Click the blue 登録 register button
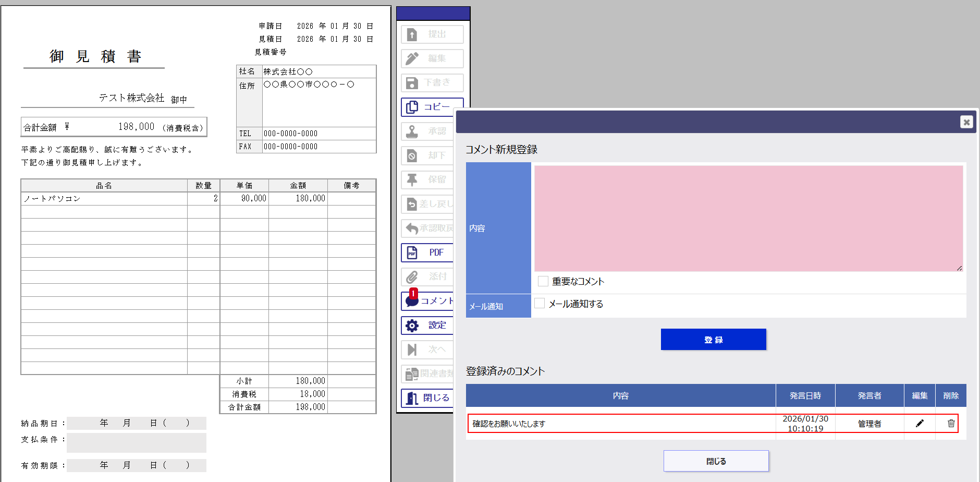Screen dimensions: 980x482 coord(713,340)
